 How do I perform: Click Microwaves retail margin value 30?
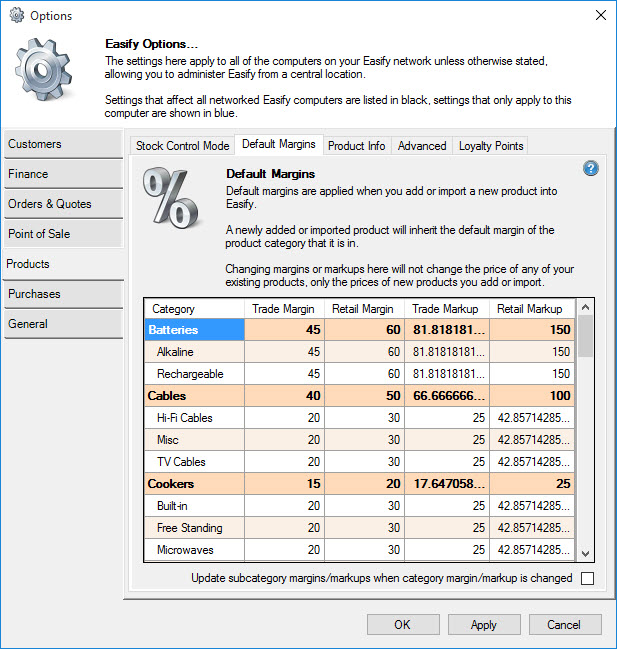point(364,550)
